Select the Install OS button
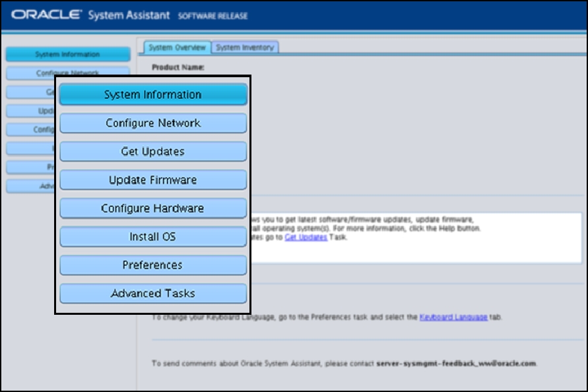 point(153,237)
